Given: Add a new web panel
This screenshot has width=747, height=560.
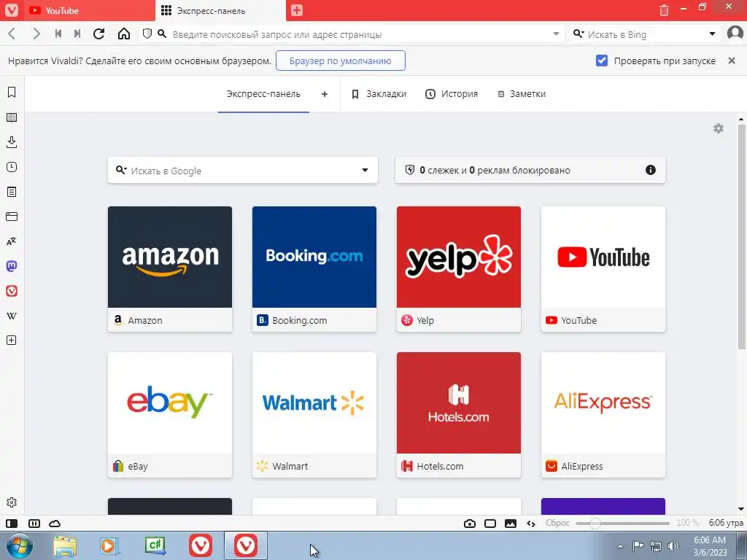Looking at the screenshot, I should coord(12,340).
